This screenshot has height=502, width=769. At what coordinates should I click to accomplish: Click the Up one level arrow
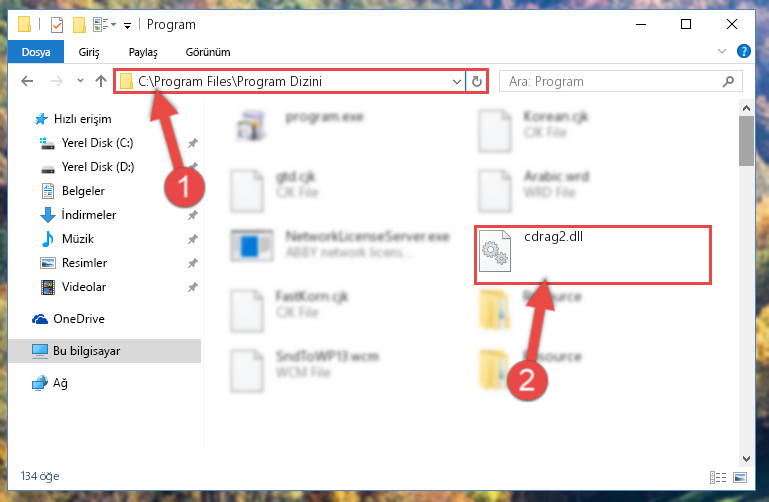(101, 81)
